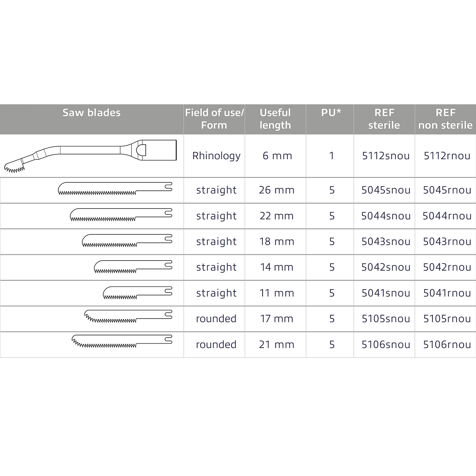The image size is (476, 476).
Task: Click the 14 mm straight blade illustration
Action: point(133,267)
